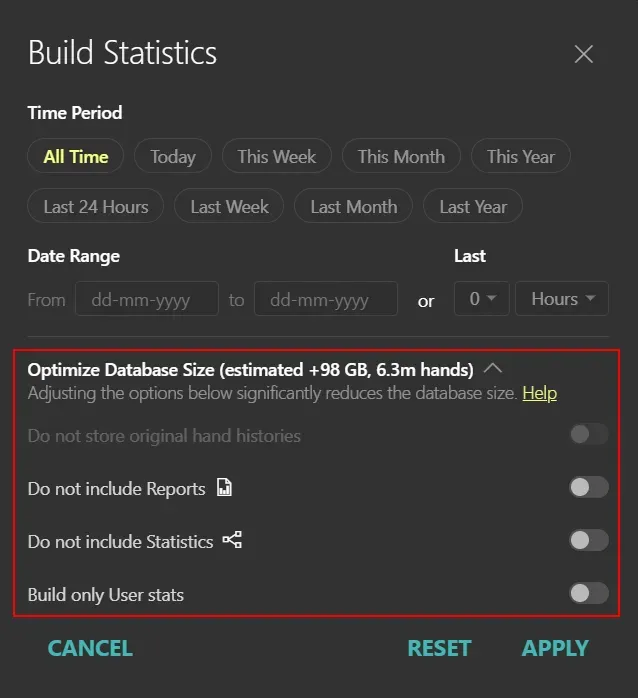638x698 pixels.
Task: Select the All Time period
Action: coord(76,157)
